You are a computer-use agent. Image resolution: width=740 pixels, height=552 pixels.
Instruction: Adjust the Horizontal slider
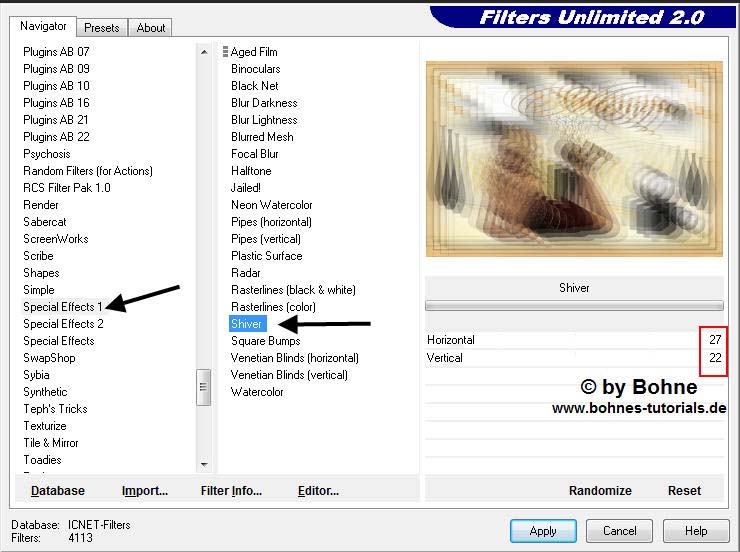pos(574,340)
